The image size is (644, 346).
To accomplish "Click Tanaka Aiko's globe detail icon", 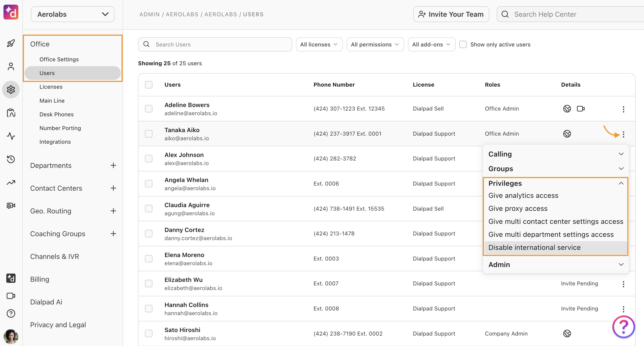I will point(567,134).
